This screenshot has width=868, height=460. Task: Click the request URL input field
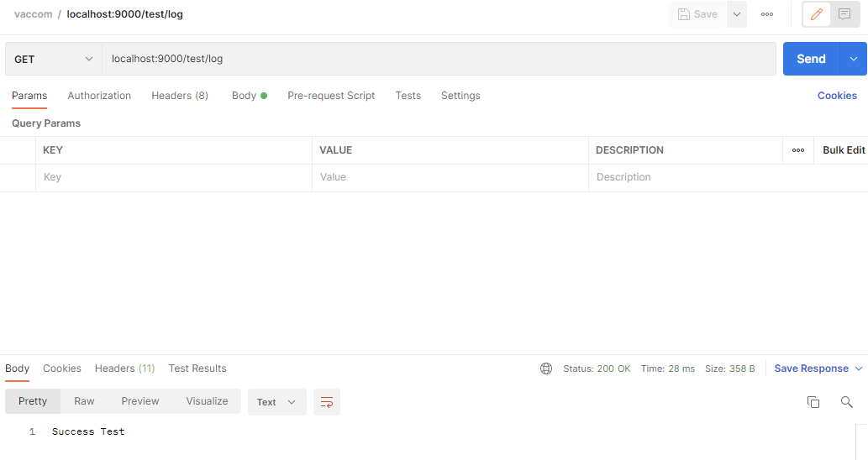tap(439, 59)
